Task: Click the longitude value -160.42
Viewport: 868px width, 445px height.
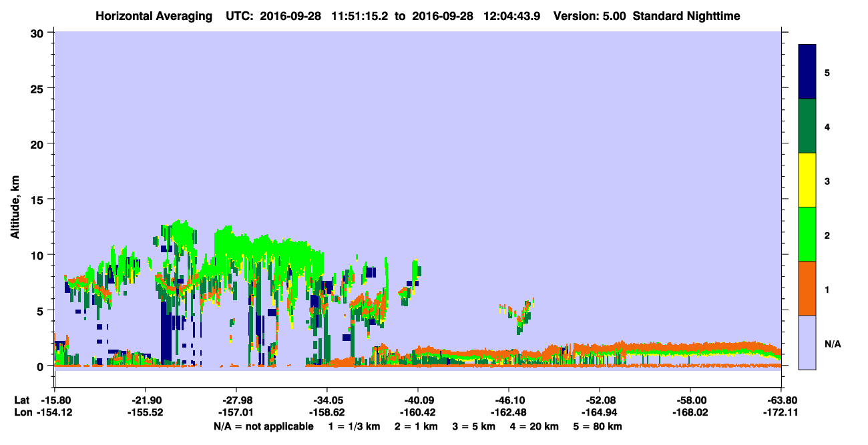Action: click(417, 413)
